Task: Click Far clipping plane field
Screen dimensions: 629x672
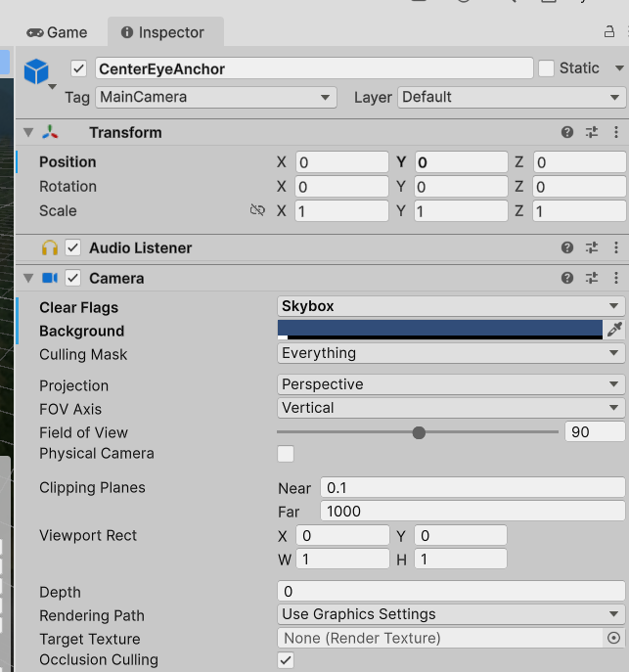Action: point(472,512)
